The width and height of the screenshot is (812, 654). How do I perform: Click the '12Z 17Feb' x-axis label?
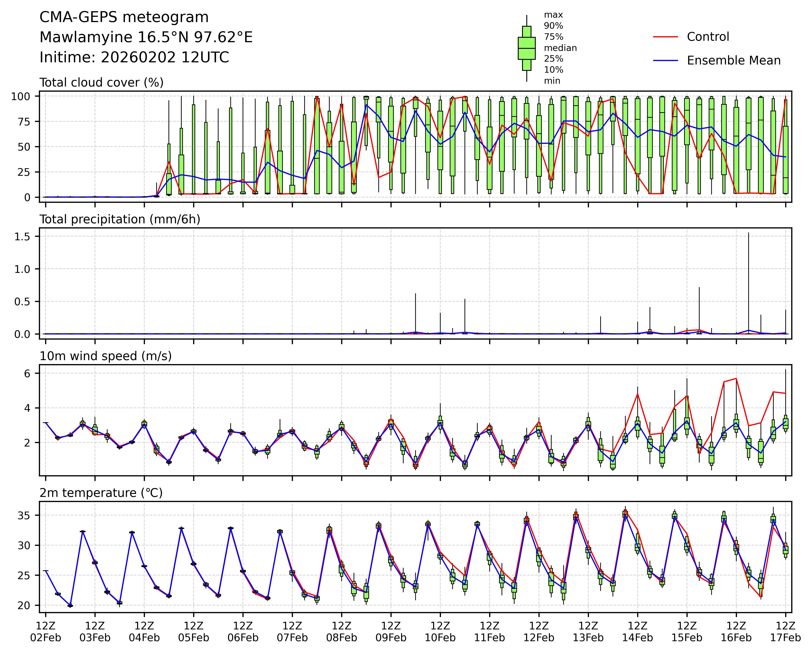click(785, 632)
